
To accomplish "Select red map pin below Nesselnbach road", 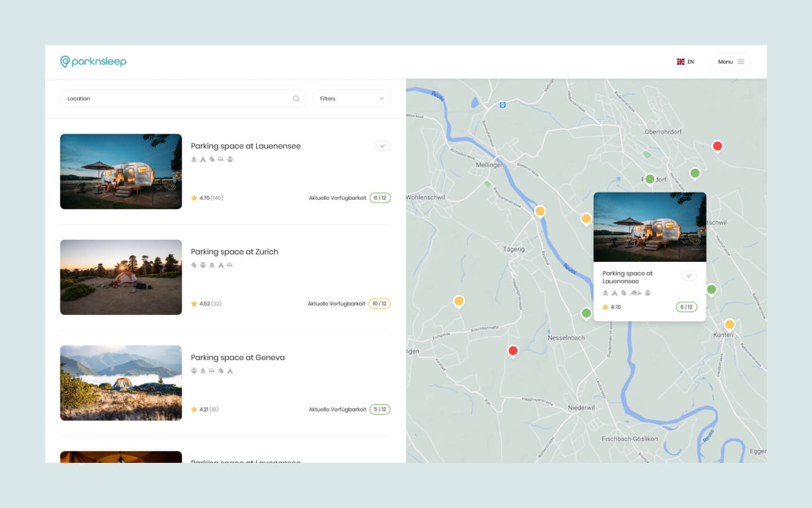I will coord(513,351).
